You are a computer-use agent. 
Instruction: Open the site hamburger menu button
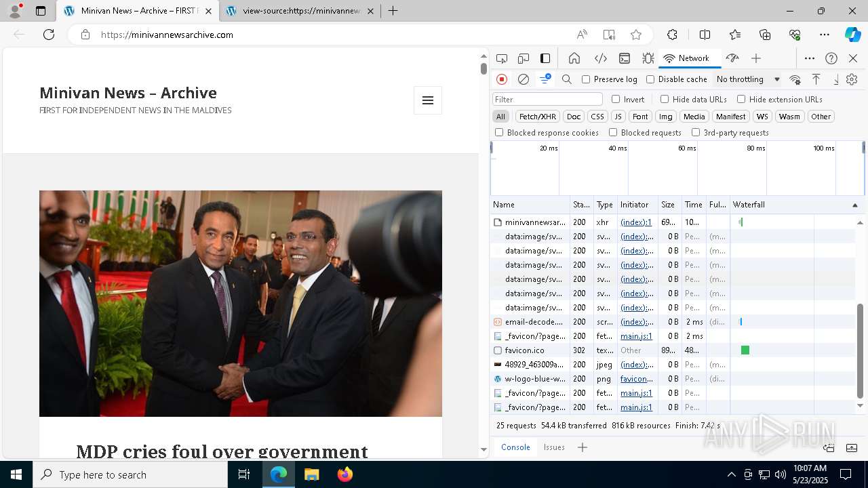pyautogui.click(x=428, y=100)
